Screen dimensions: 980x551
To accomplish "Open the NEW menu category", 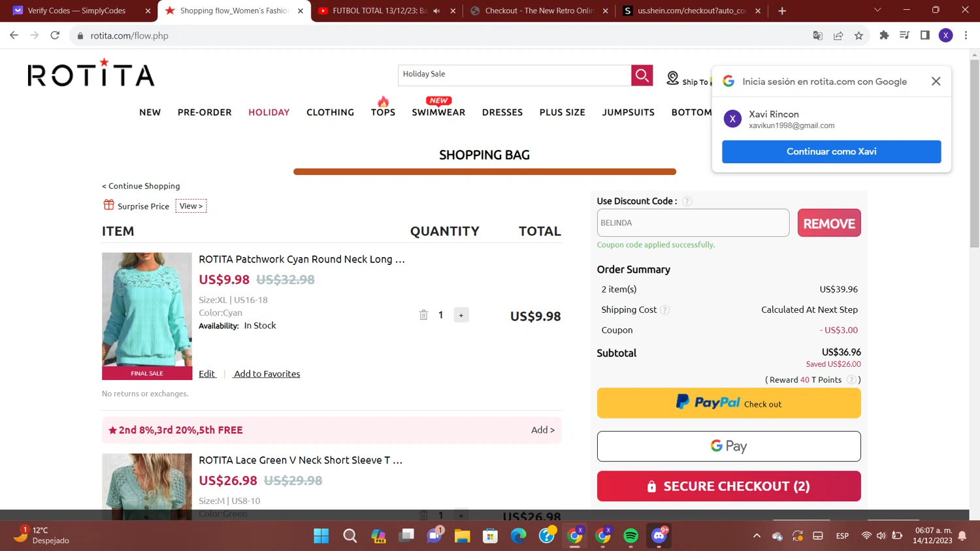I will coord(150,112).
